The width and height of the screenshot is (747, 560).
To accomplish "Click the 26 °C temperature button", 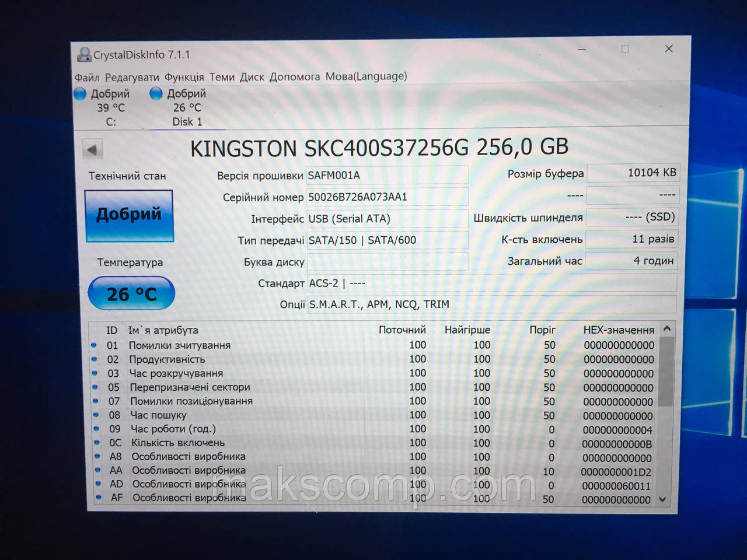I will point(131,294).
